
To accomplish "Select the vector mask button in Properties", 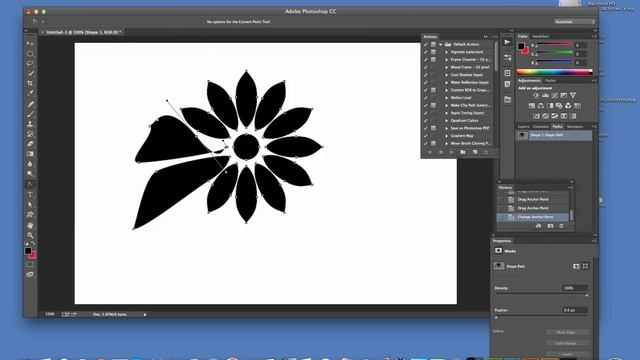I will click(x=585, y=266).
